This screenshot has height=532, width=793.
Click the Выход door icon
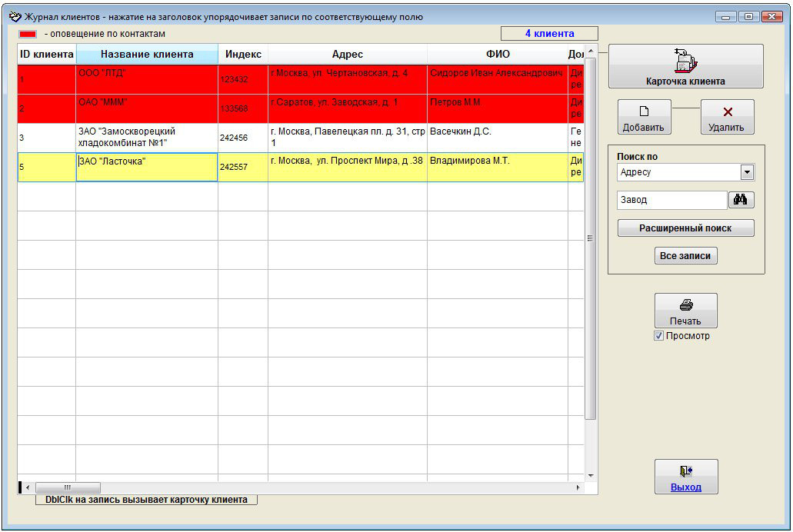(685, 471)
